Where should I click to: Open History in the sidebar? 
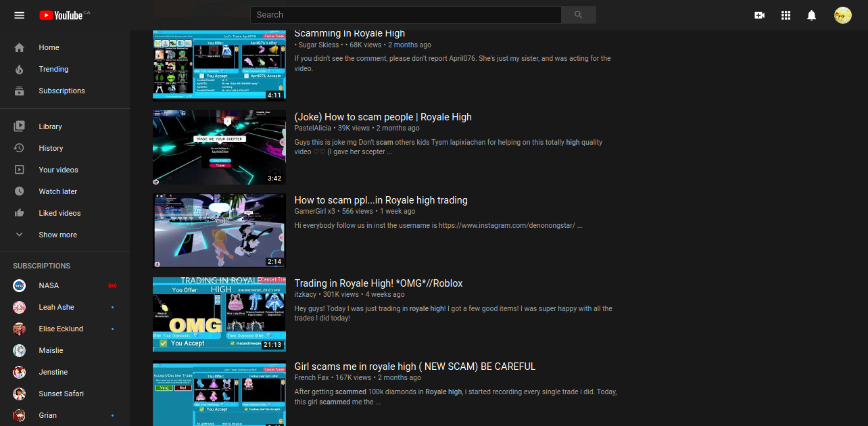pos(65,148)
